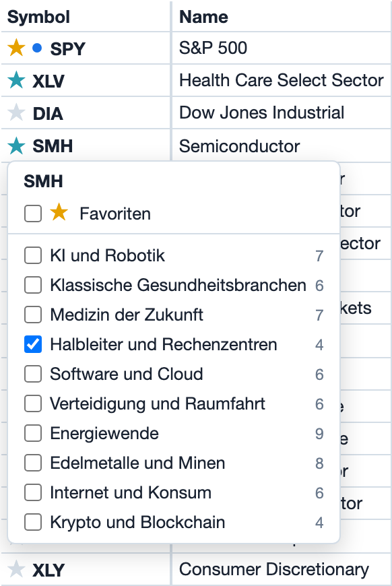
Task: Uncheck Halbleiter und Rechenzentren
Action: (33, 344)
